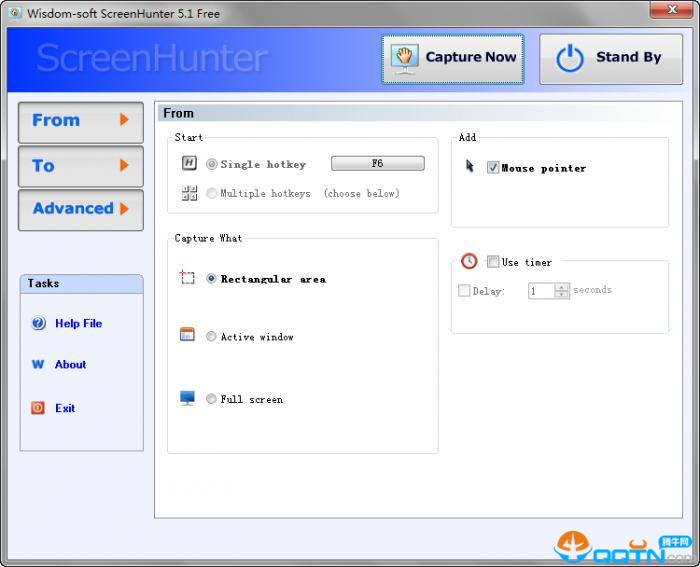The height and width of the screenshot is (567, 700).
Task: Click the Single hotkey H icon
Action: click(189, 164)
